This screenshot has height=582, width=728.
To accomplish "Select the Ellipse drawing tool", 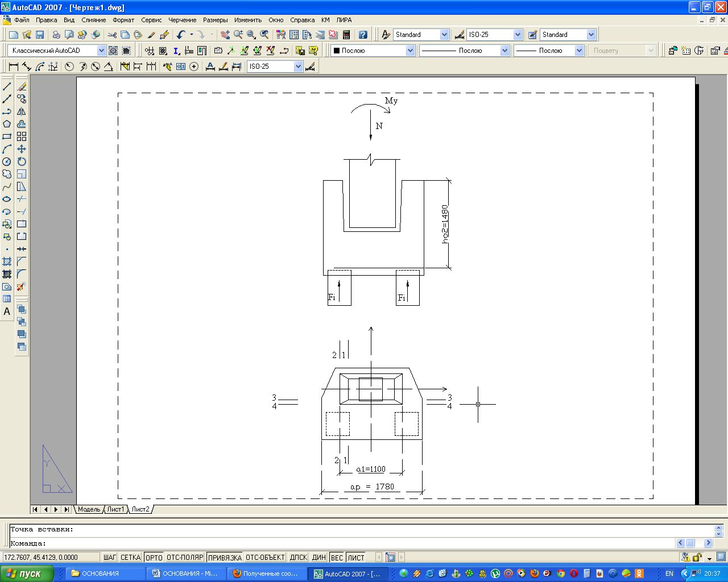I will click(7, 199).
